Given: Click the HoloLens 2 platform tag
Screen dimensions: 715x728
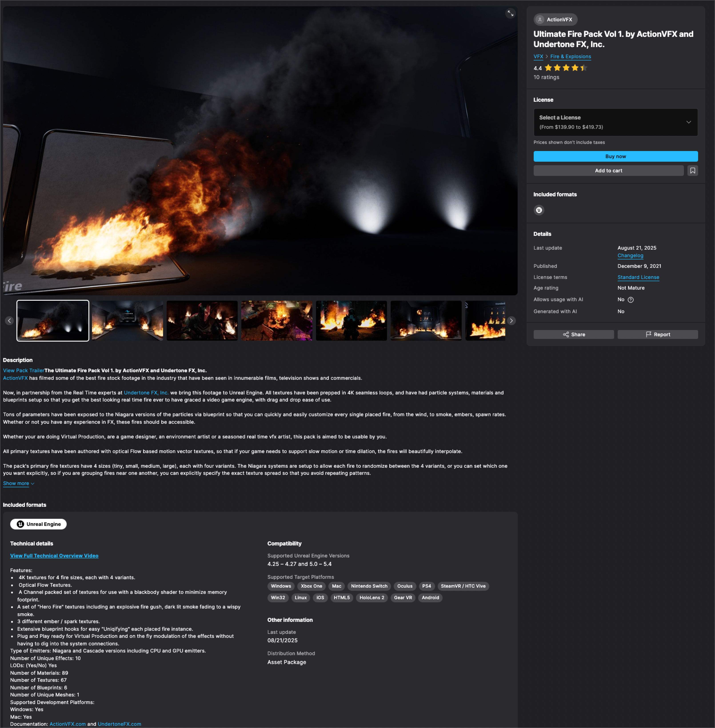Looking at the screenshot, I should click(372, 598).
